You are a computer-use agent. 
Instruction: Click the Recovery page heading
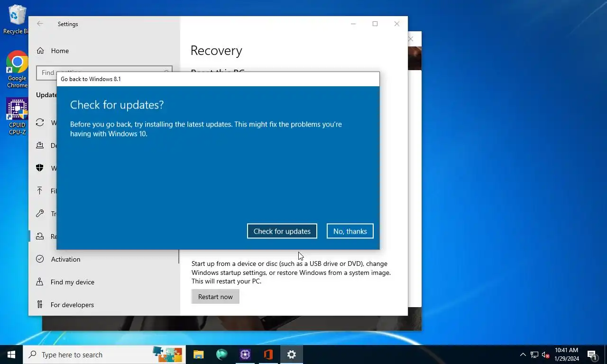(216, 50)
